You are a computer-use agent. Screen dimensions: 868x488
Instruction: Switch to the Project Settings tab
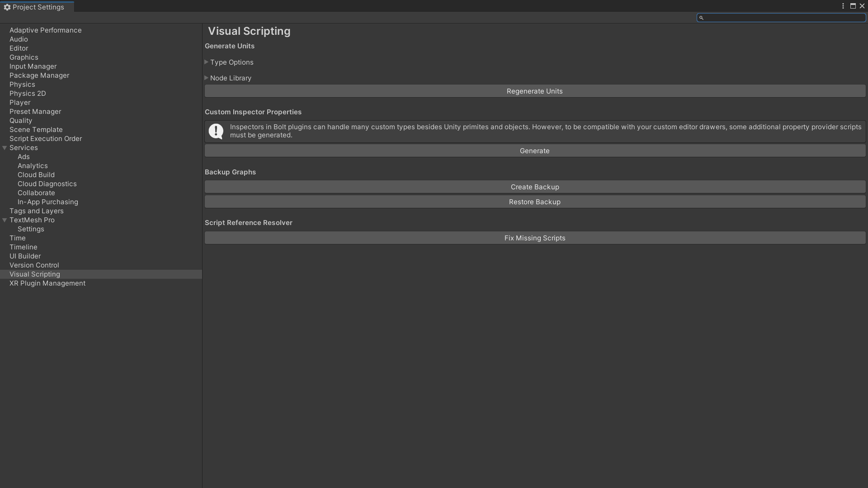pos(38,7)
